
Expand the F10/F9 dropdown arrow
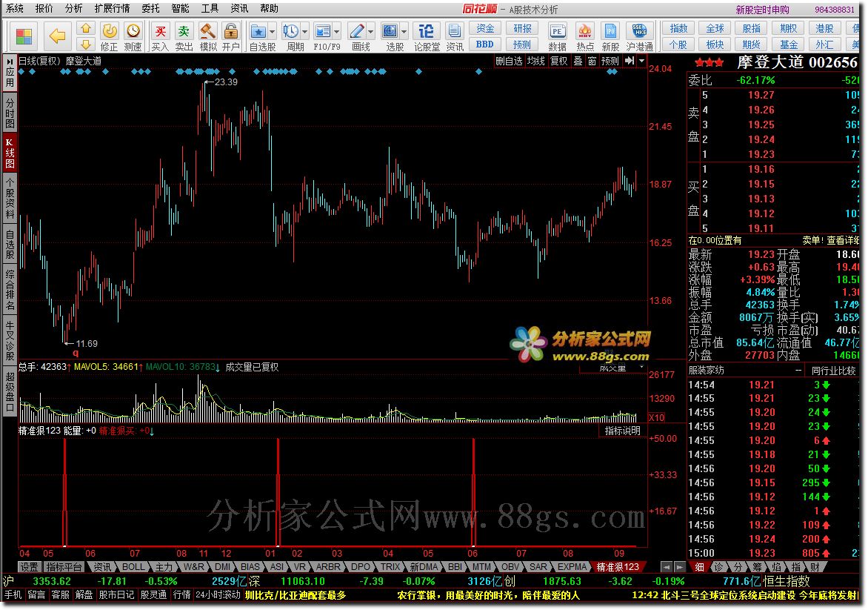(336, 32)
